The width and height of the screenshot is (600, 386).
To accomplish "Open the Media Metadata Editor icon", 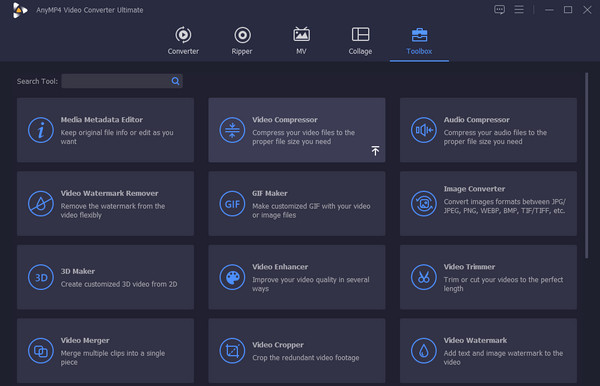I will pos(41,130).
